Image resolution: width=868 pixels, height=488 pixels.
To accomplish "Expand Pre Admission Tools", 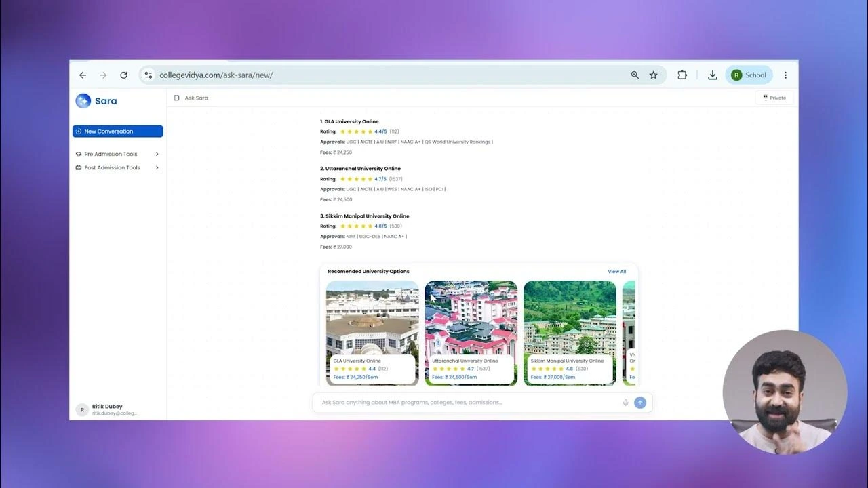I will click(x=117, y=154).
